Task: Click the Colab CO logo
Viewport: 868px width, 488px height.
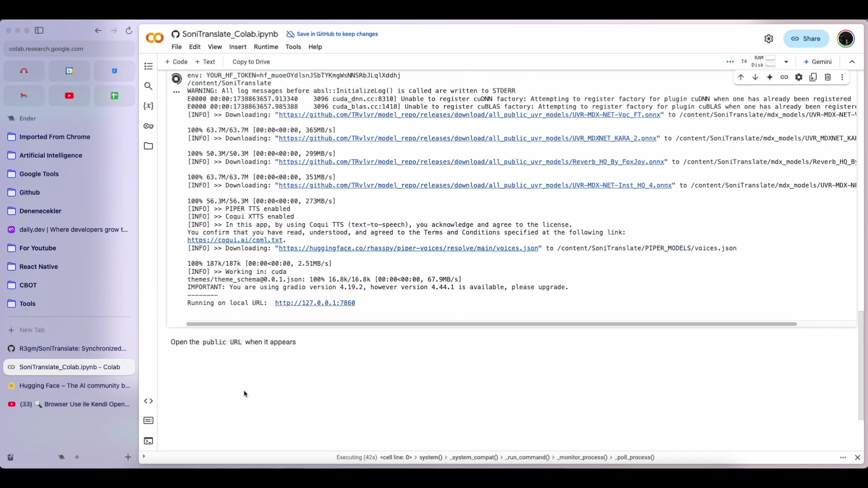Action: point(155,38)
